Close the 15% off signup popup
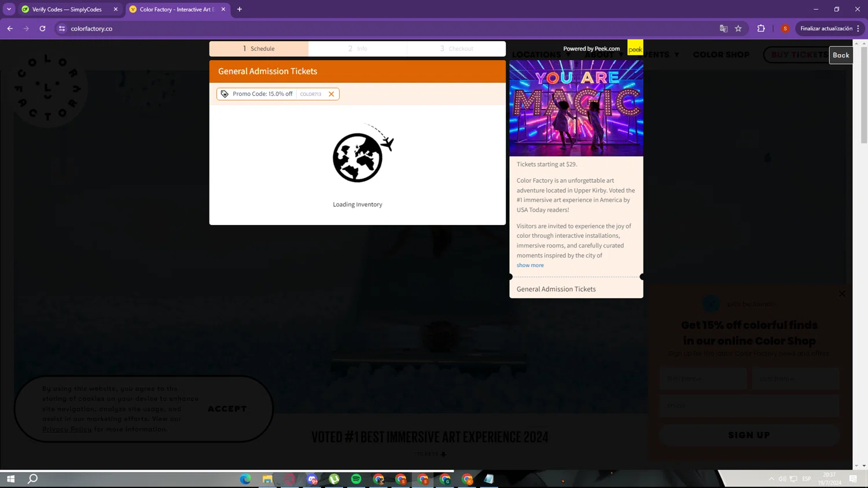The width and height of the screenshot is (868, 488). tap(842, 294)
